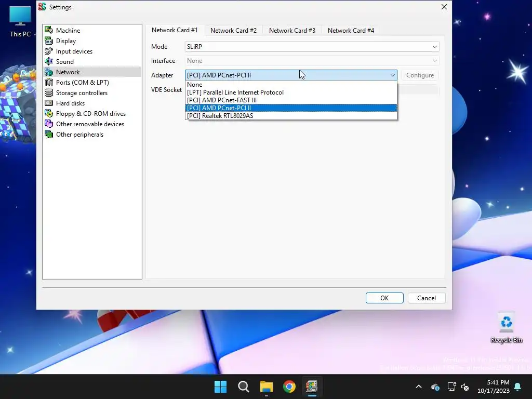This screenshot has height=399, width=532.
Task: Open the notifications bell icon
Action: [x=518, y=387]
